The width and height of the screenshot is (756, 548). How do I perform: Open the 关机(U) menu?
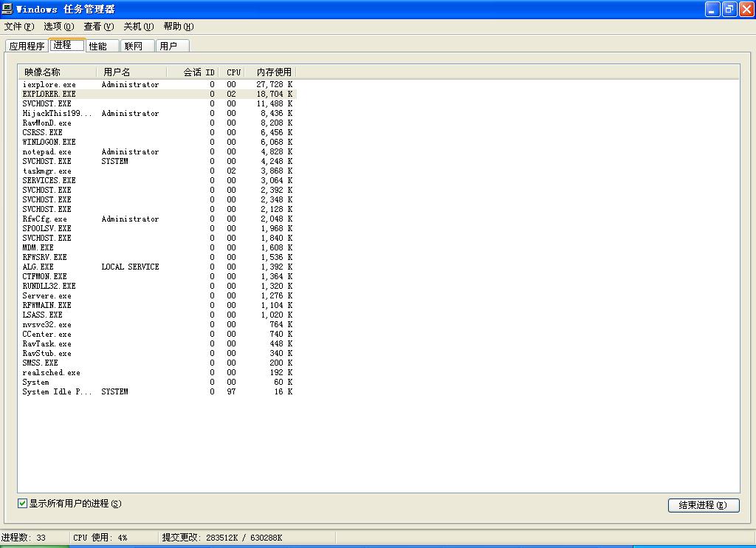(x=138, y=27)
